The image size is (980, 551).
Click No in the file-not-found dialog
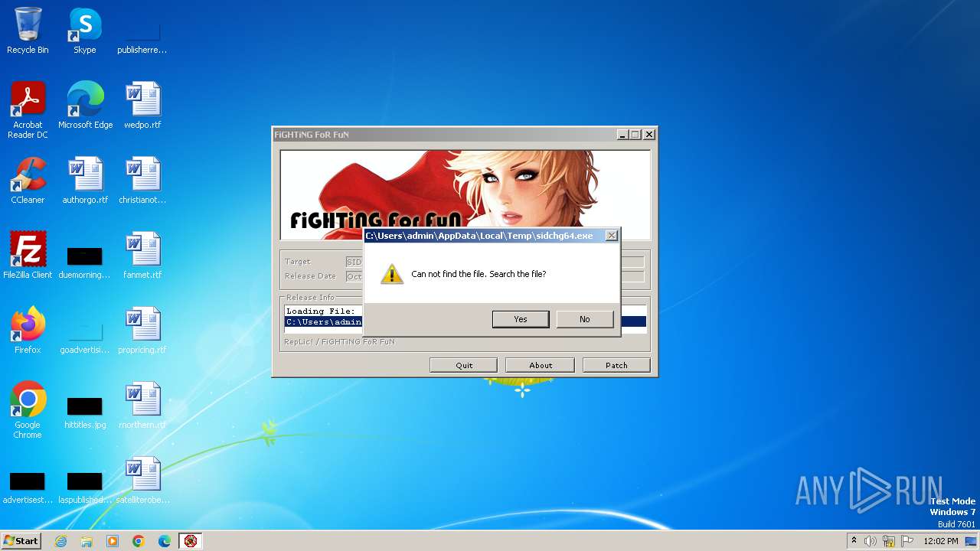tap(584, 319)
